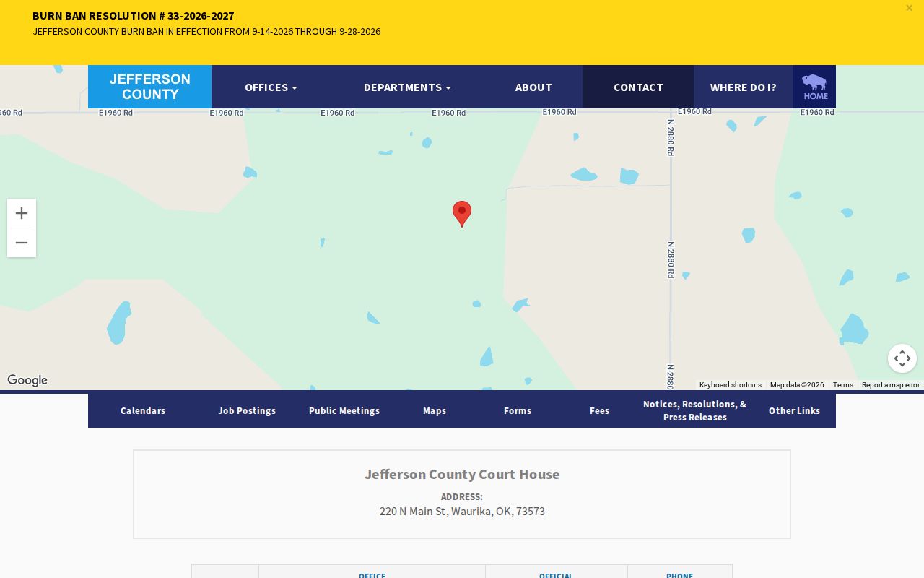Screen dimensions: 924x578
Task: Open Notices, Resolutions, & Press Releases
Action: tap(695, 410)
